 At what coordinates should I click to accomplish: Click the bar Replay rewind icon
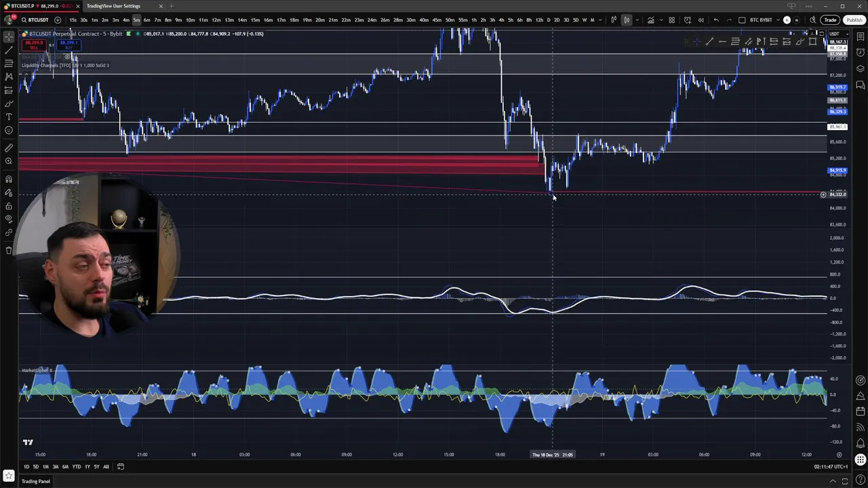click(x=701, y=20)
